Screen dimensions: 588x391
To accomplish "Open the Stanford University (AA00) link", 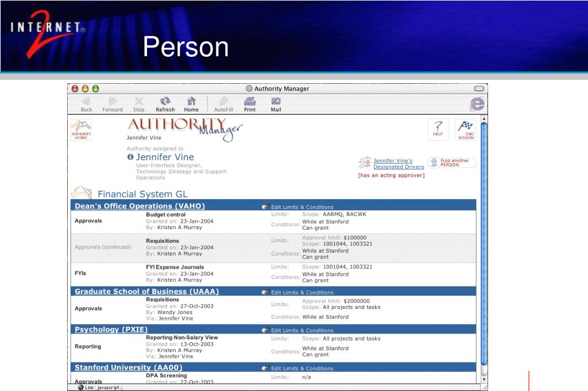I will pyautogui.click(x=129, y=367).
